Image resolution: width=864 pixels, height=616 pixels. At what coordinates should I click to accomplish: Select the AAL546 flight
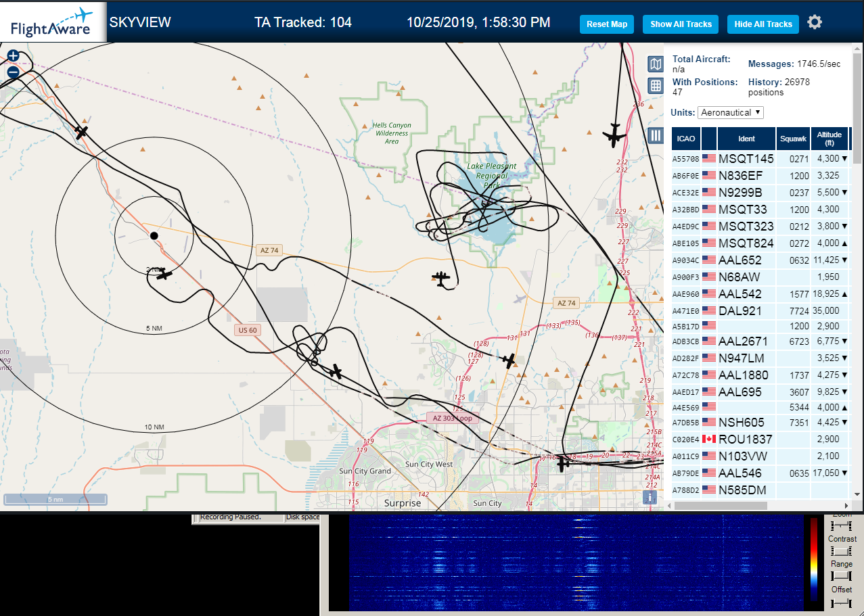tap(760, 473)
